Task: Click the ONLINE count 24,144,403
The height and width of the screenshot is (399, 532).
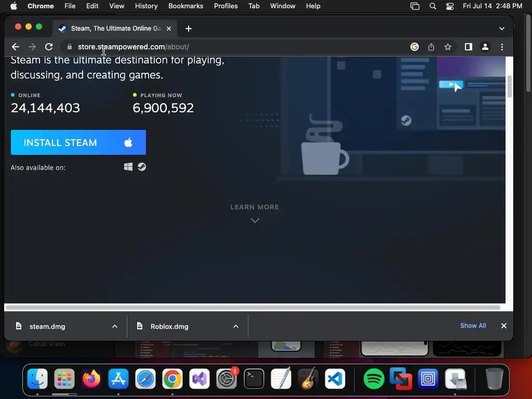Action: click(x=46, y=108)
